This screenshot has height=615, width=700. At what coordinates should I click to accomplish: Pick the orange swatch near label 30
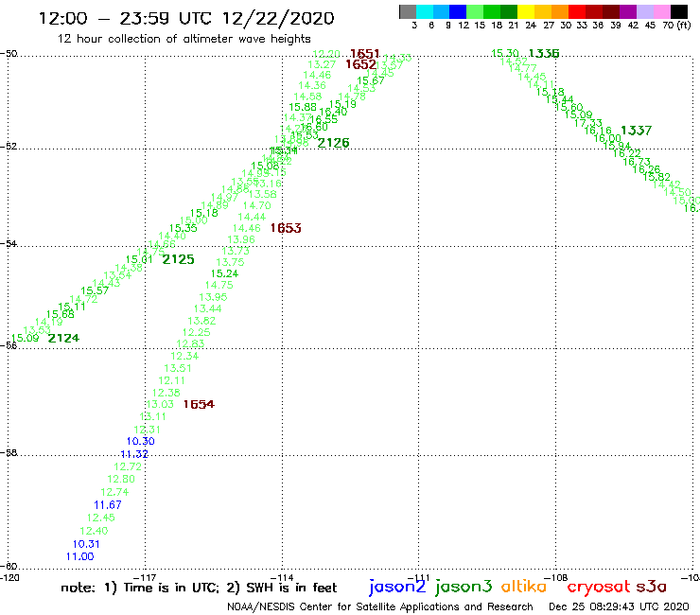[560, 11]
